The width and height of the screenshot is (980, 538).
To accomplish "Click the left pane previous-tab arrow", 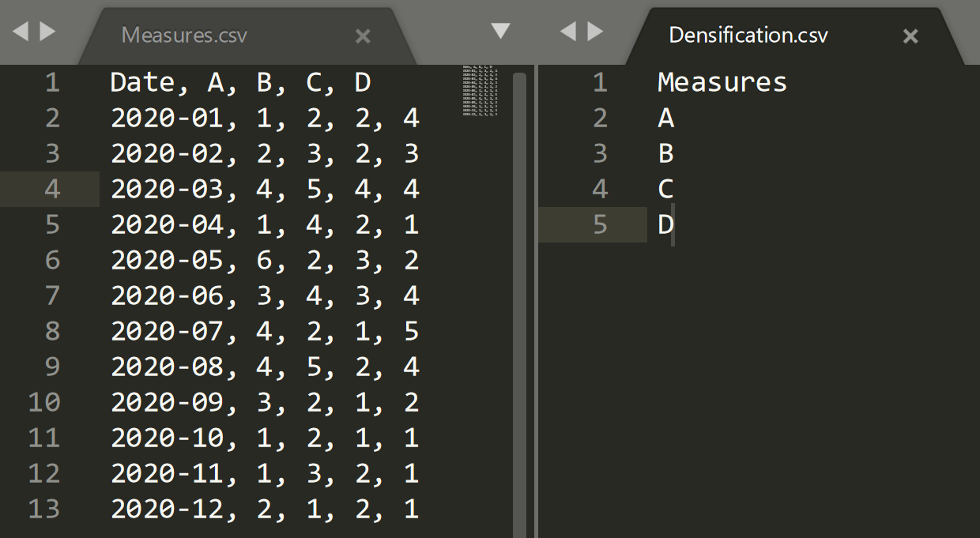I will click(20, 32).
